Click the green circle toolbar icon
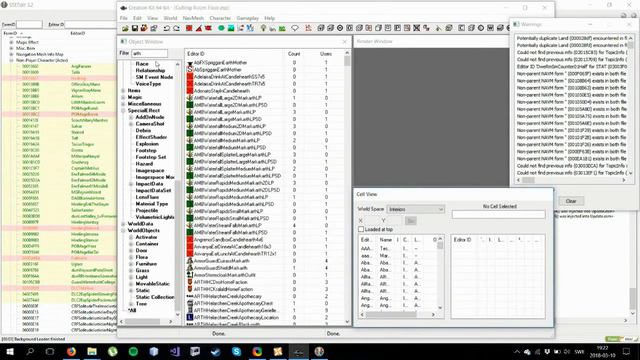 (x=221, y=28)
